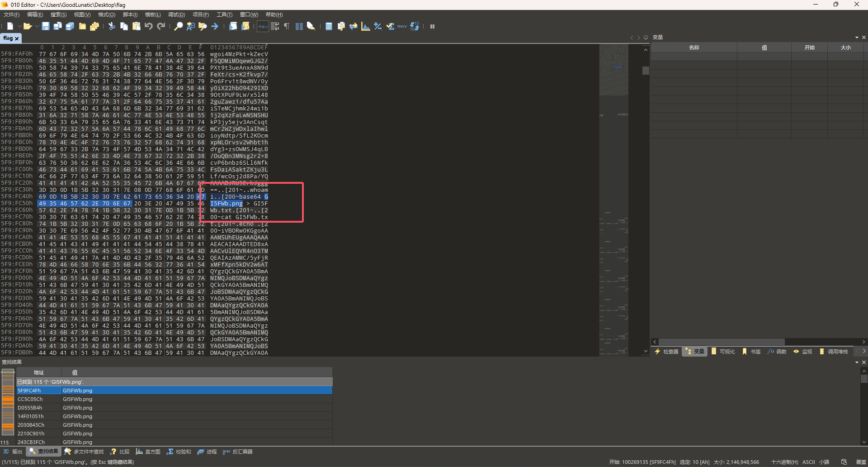Toggle the 覆盖 overwrite mode in status bar
The image size is (868, 467).
(861, 462)
